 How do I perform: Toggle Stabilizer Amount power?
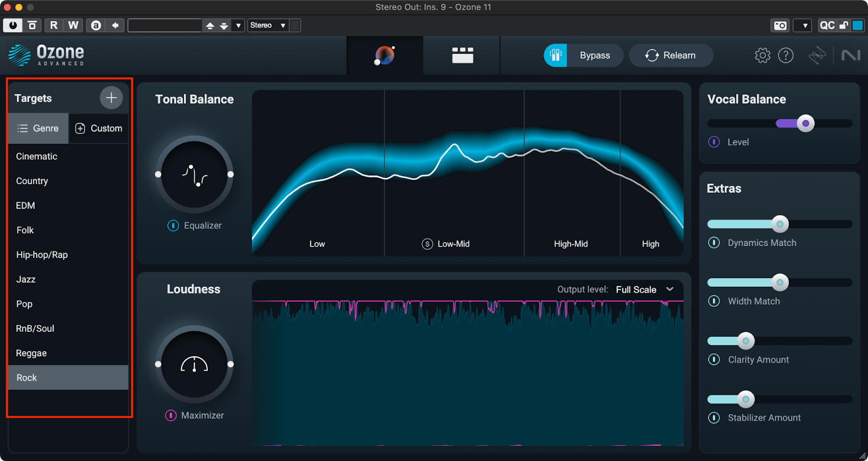point(714,418)
